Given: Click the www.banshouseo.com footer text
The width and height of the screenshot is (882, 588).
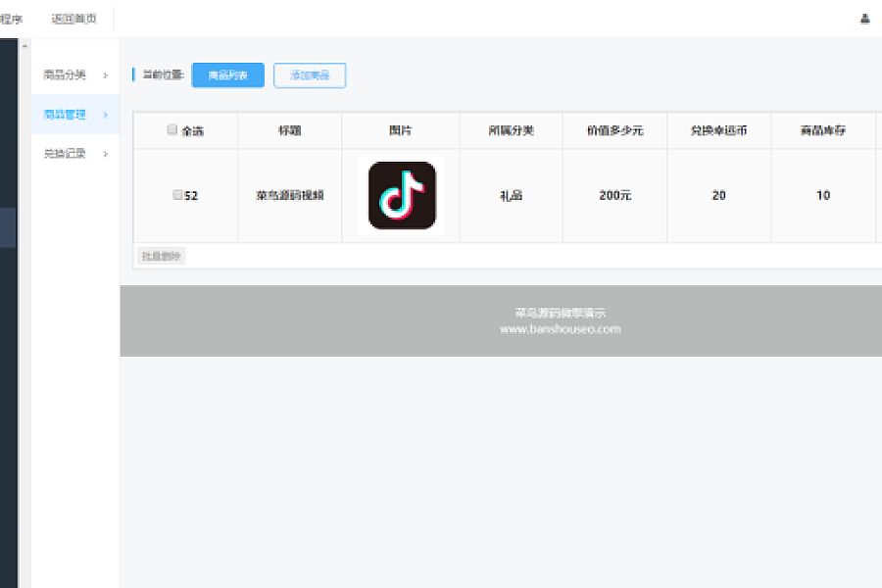Looking at the screenshot, I should [x=561, y=329].
